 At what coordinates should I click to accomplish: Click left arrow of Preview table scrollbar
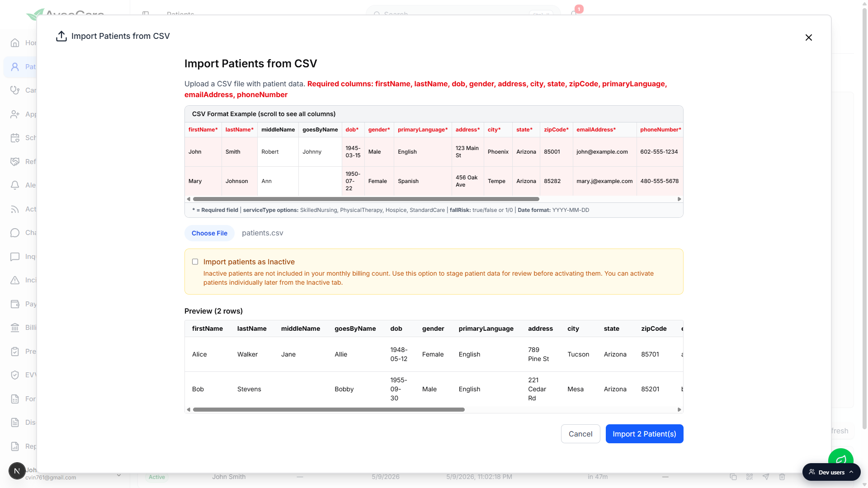[189, 409]
